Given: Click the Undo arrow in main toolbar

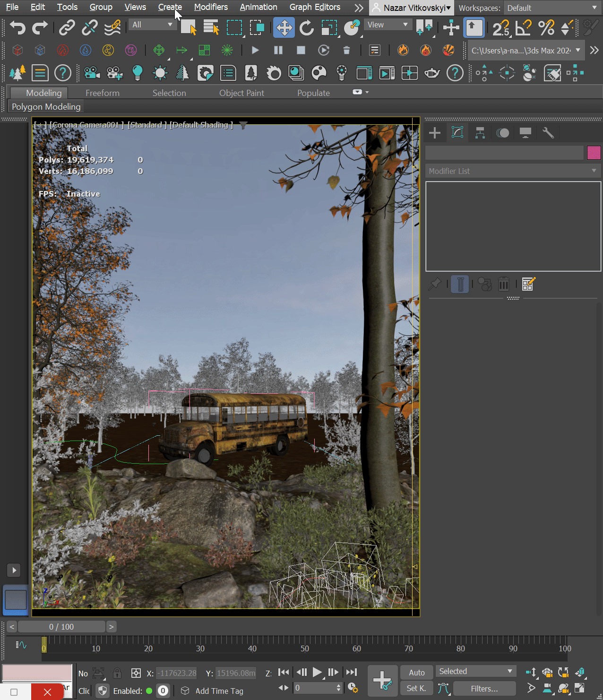Looking at the screenshot, I should (x=17, y=28).
